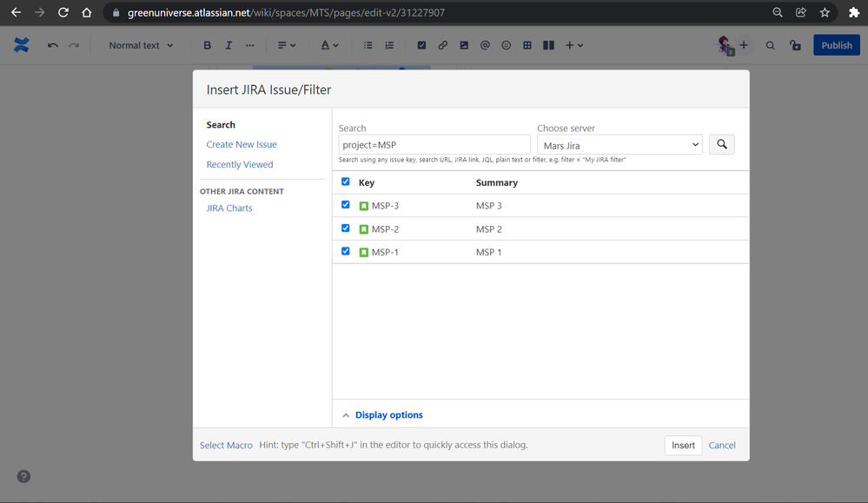Insert a table from the toolbar
Screen dimensions: 868x503
coord(527,45)
